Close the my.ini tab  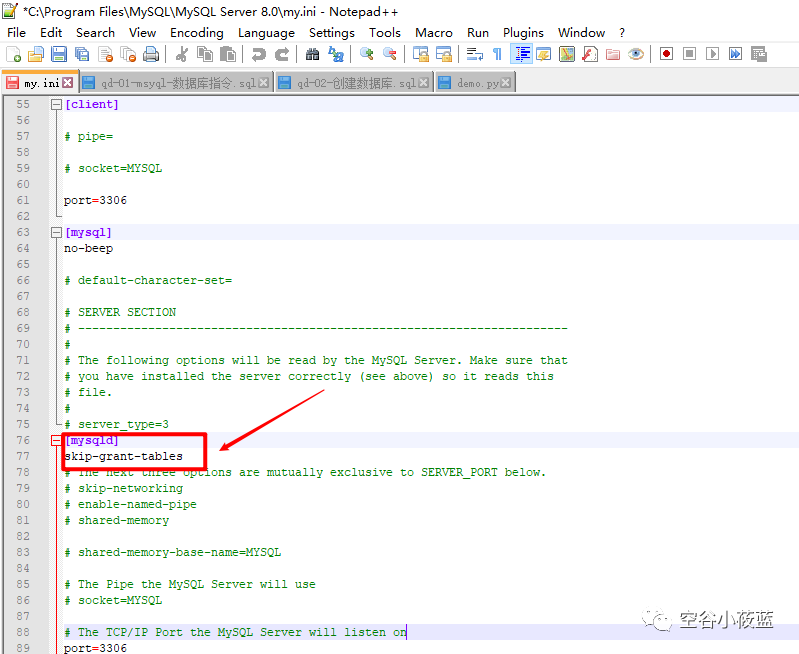pos(68,83)
